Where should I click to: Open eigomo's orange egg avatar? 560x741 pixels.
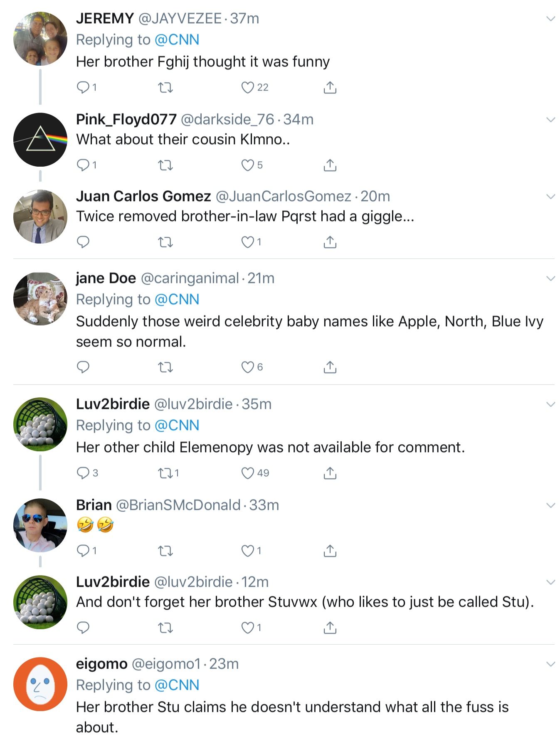tap(40, 684)
